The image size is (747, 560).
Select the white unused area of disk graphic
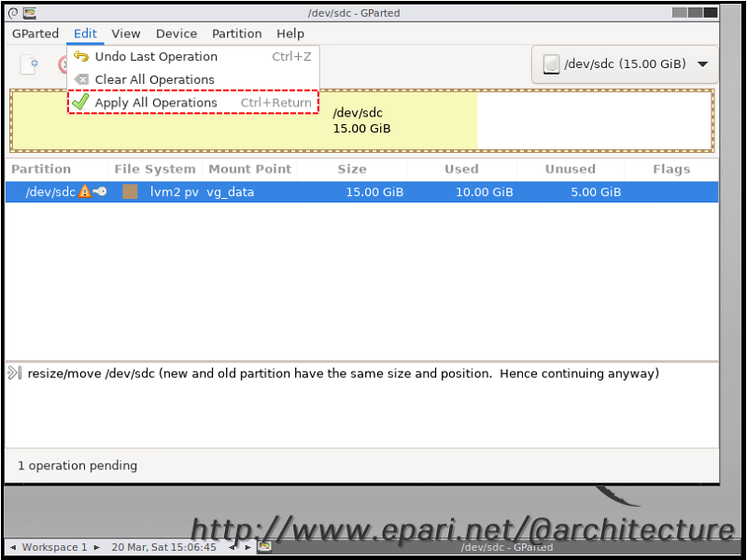594,120
